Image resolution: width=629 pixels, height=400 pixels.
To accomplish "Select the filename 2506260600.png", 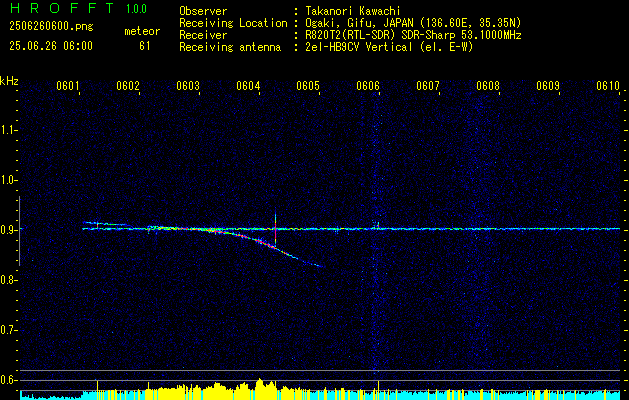I will [x=51, y=27].
